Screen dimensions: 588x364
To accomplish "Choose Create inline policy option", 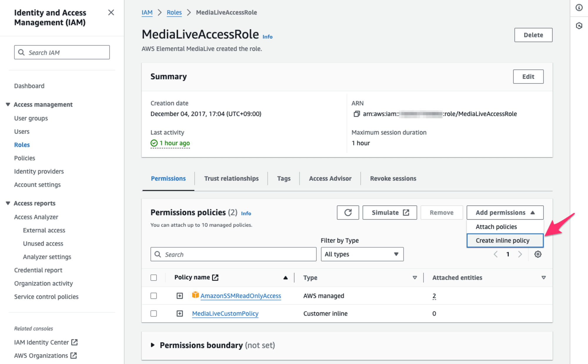I will (x=505, y=241).
